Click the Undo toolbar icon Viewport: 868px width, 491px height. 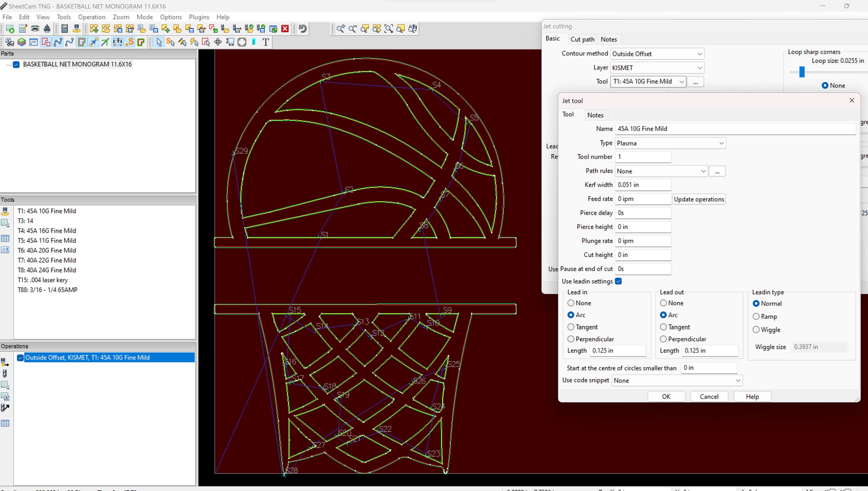(302, 29)
